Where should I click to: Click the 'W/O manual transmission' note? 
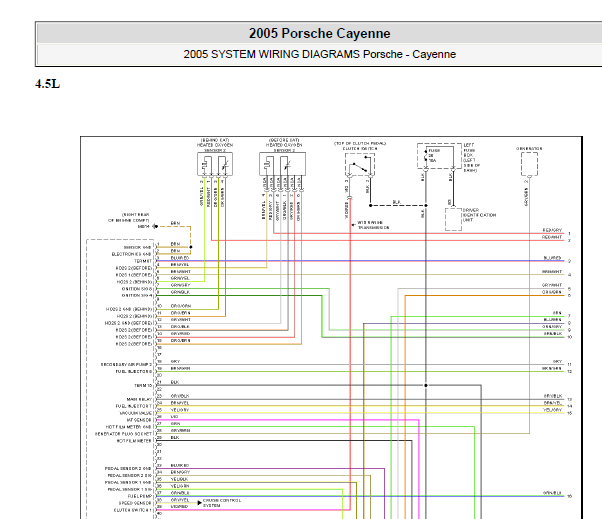coord(373,225)
